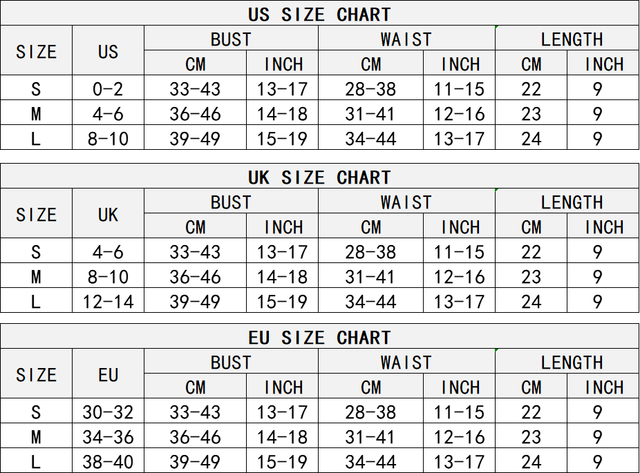This screenshot has height=473, width=640.
Task: Select the UK column header cell
Action: (108, 214)
